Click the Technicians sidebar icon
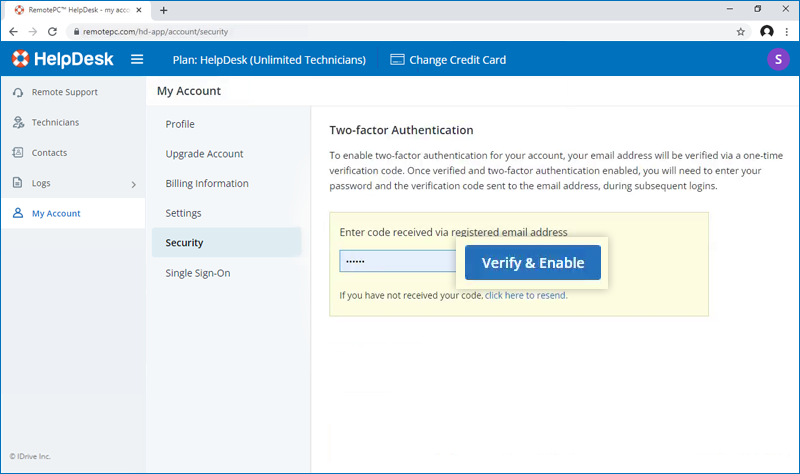 point(18,123)
